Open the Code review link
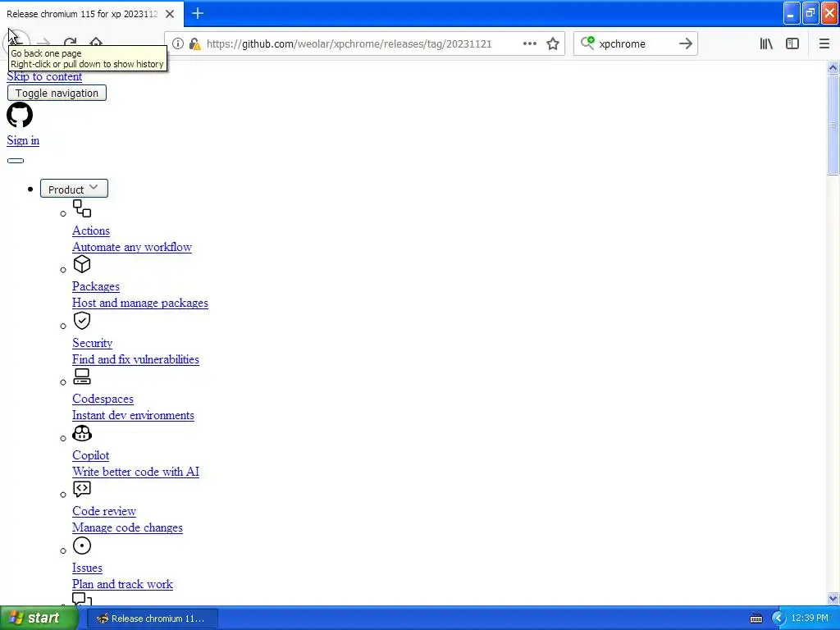This screenshot has width=840, height=630. point(104,511)
